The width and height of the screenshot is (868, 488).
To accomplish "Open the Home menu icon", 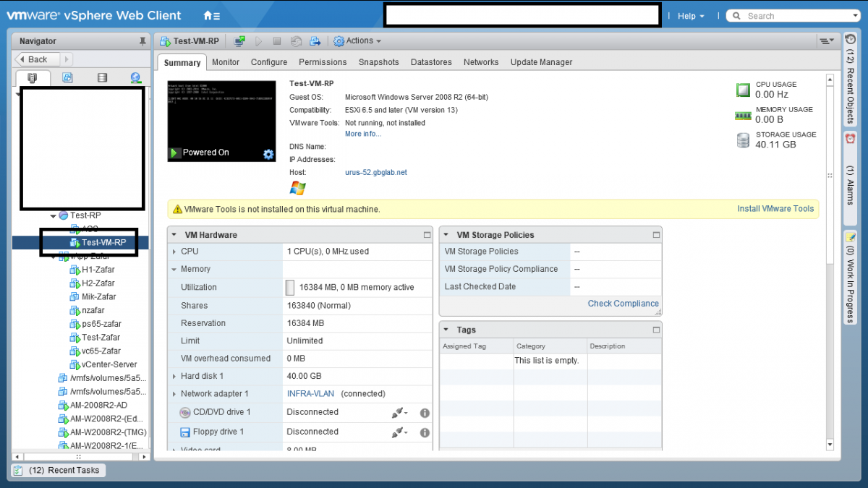I will (211, 15).
